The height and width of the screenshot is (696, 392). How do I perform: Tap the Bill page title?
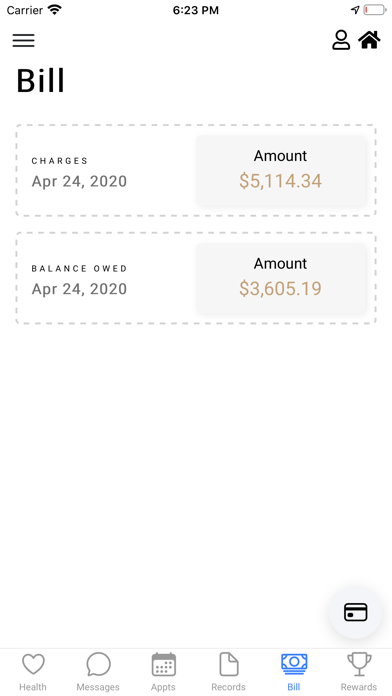tap(40, 80)
